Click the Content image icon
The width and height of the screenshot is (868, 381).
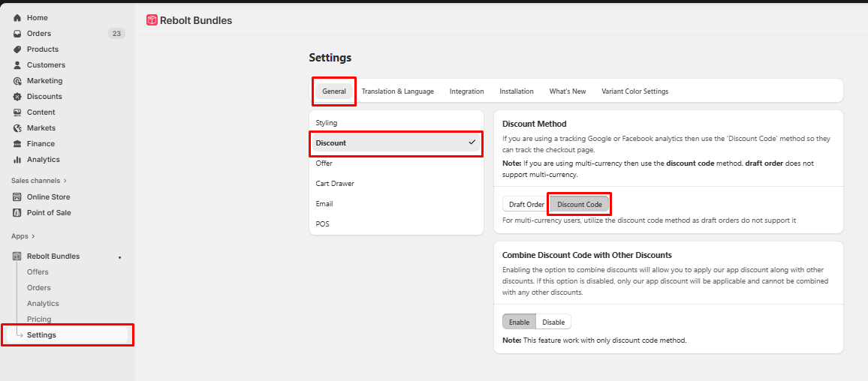(17, 112)
